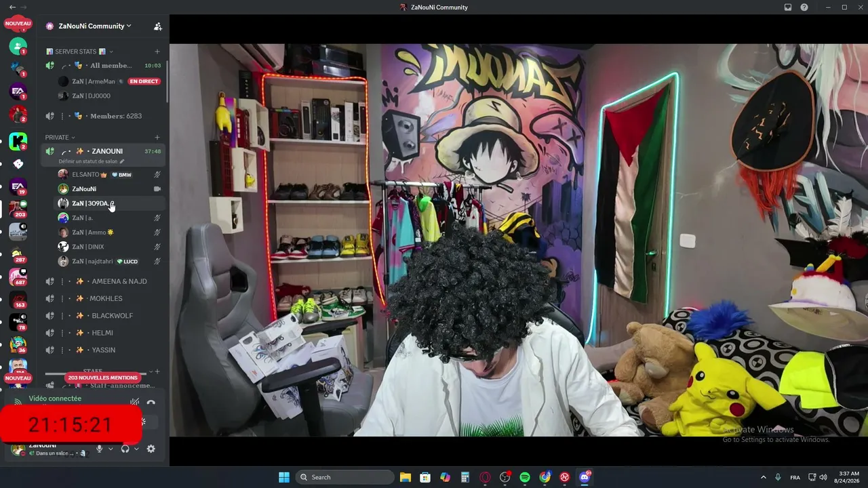The height and width of the screenshot is (488, 868).
Task: Open microphone input options arrow
Action: [111, 449]
